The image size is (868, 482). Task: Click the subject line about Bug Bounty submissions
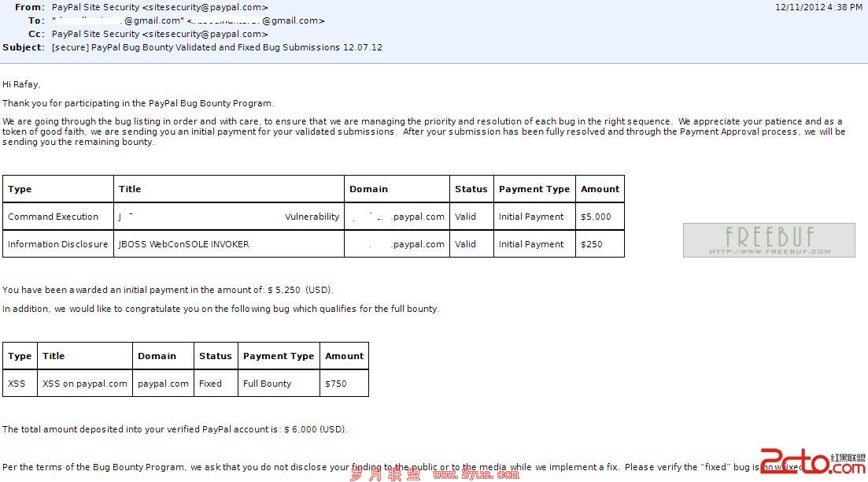(217, 47)
